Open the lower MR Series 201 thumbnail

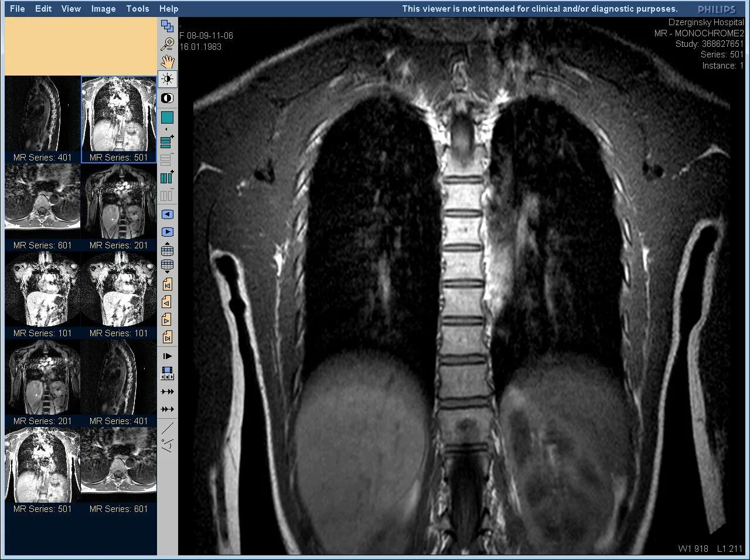pyautogui.click(x=42, y=383)
